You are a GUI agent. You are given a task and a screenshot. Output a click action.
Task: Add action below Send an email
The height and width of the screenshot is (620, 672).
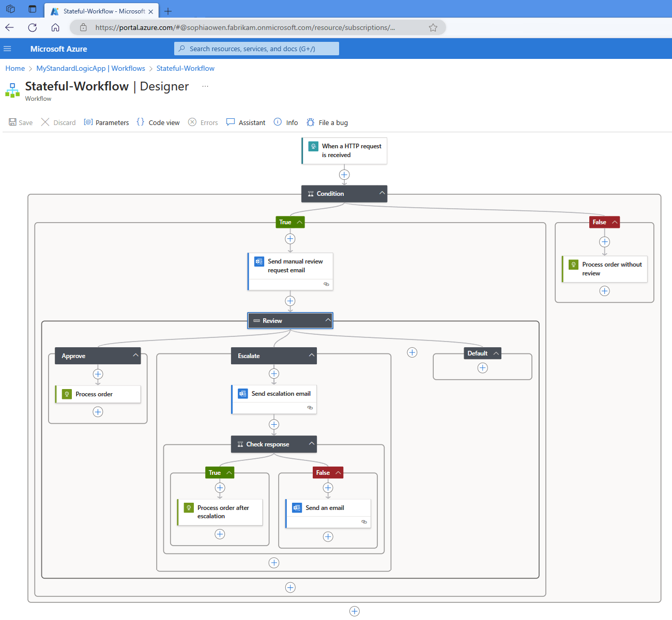tap(328, 536)
